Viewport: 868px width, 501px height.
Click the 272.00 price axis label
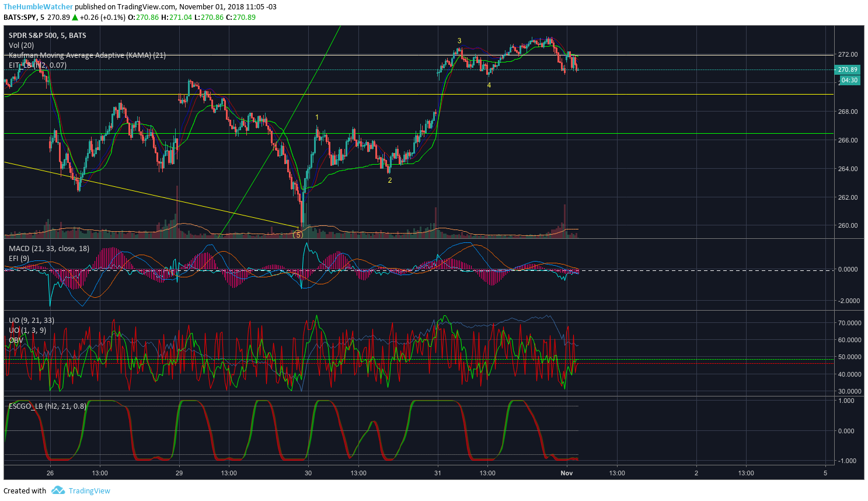[x=848, y=55]
